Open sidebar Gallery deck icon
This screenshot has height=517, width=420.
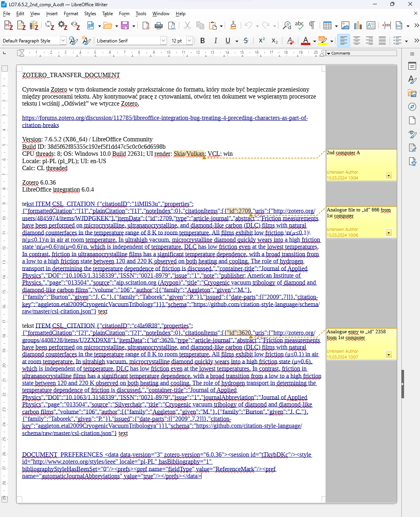(412, 93)
